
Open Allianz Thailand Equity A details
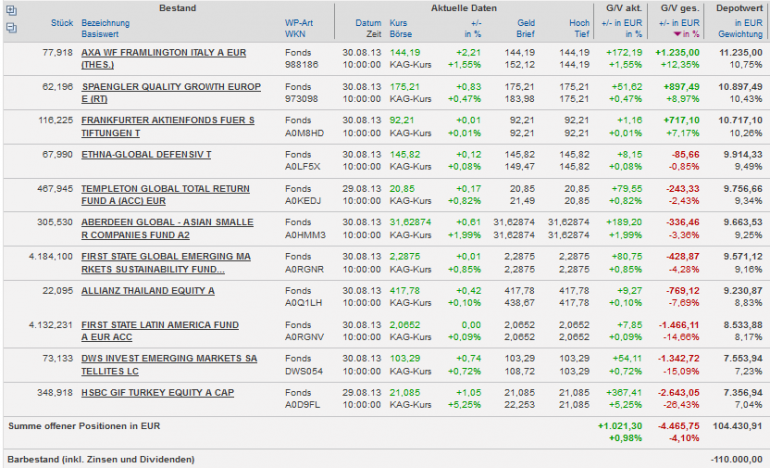point(148,290)
